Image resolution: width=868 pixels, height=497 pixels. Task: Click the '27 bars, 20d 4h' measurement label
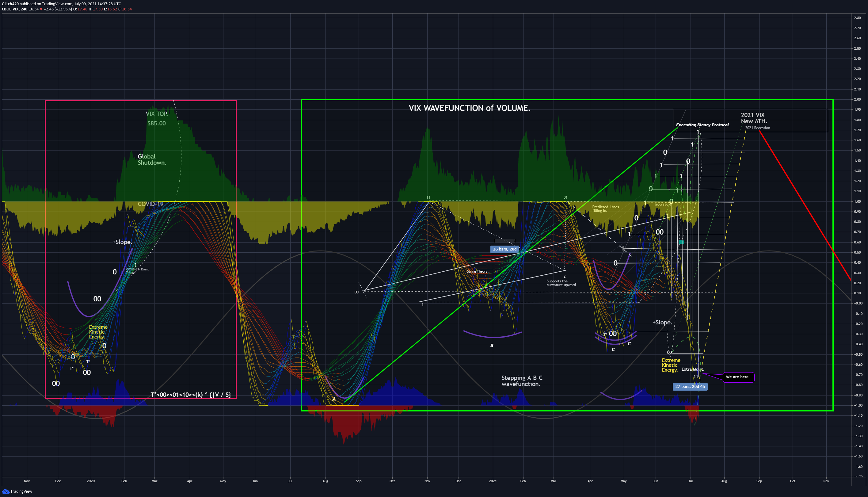690,387
